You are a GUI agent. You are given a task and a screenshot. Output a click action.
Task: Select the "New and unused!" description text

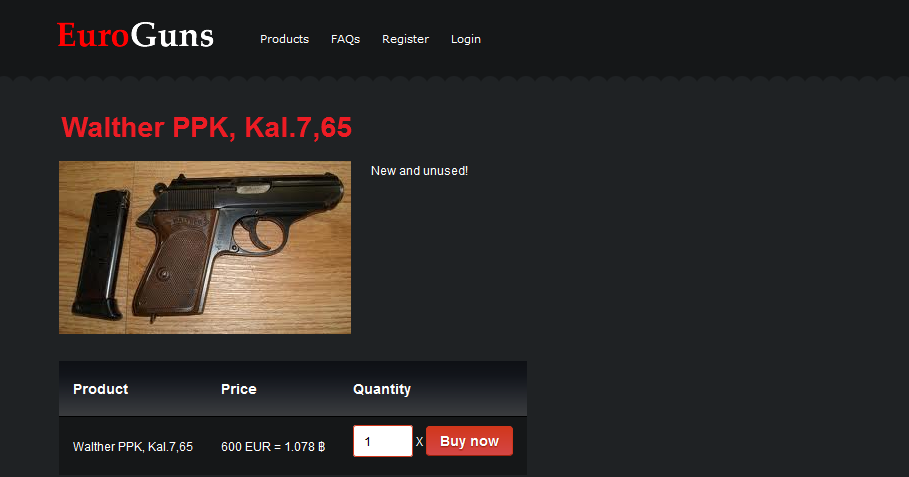[x=419, y=171]
